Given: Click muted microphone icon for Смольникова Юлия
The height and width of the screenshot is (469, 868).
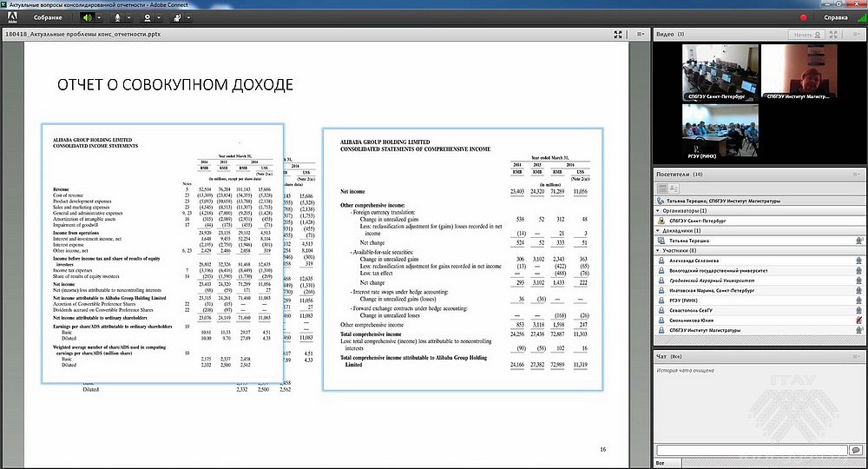Looking at the screenshot, I should 858,320.
